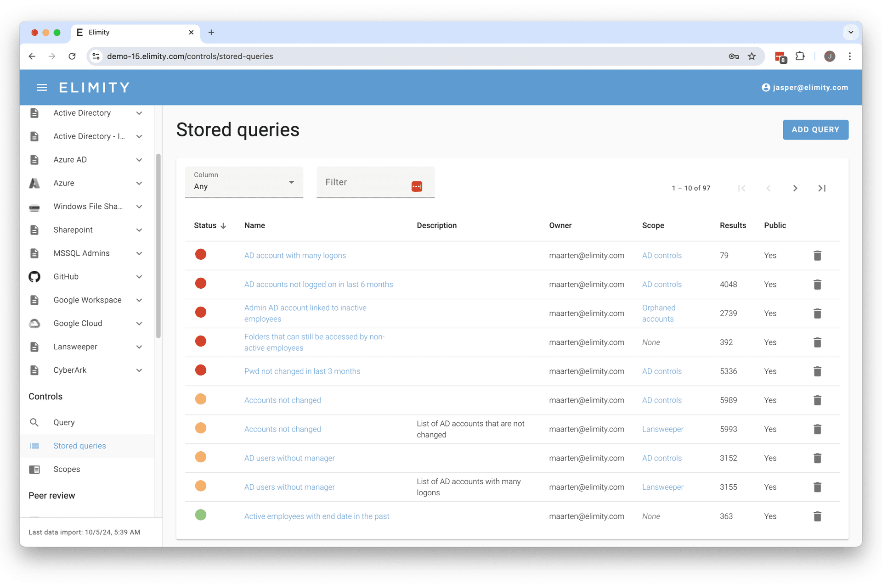Click the GitHub icon in the sidebar
This screenshot has width=882, height=588.
34,277
